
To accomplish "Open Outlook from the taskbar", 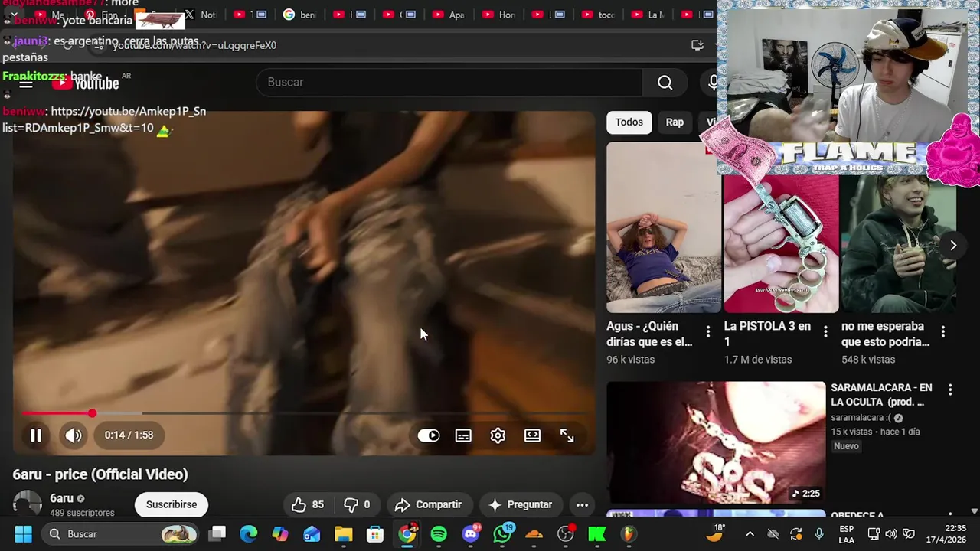I will [x=312, y=534].
